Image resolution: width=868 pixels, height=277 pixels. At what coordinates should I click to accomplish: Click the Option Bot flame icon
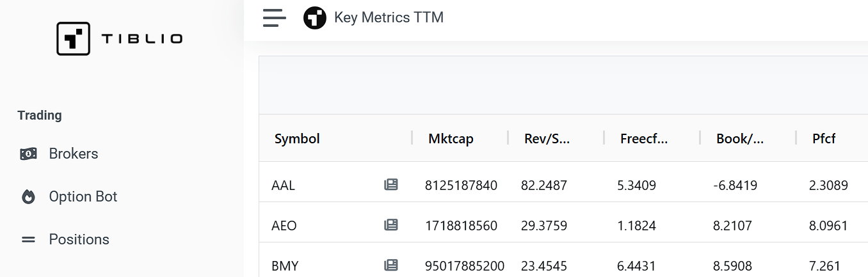click(28, 197)
